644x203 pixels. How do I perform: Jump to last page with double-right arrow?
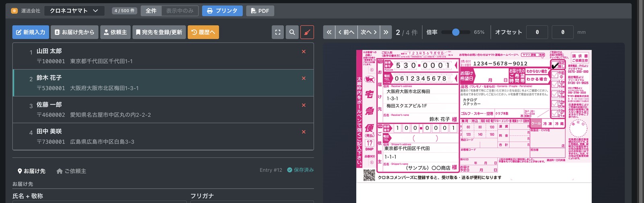coord(386,32)
